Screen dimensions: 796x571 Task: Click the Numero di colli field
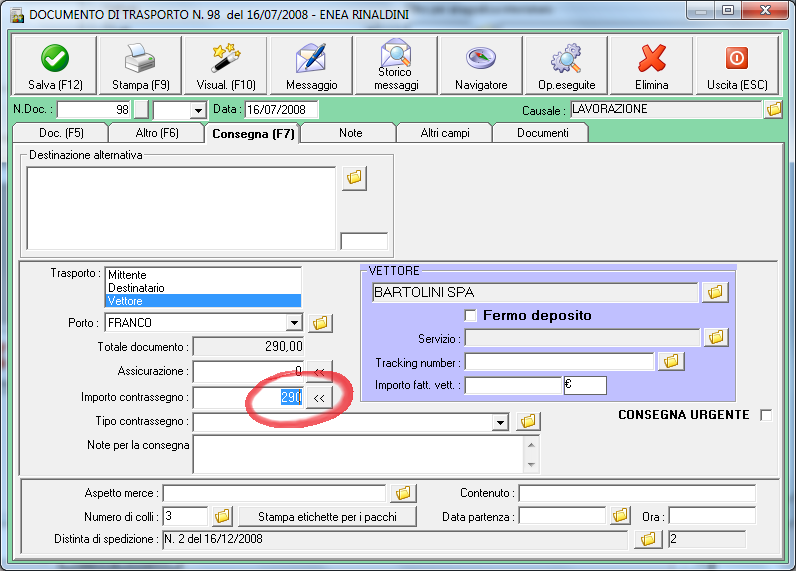pos(185,516)
